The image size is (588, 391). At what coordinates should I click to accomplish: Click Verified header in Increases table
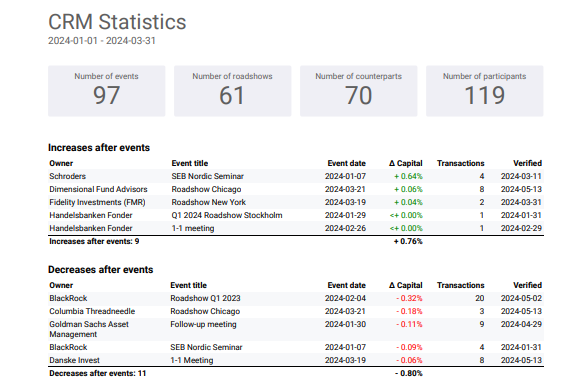click(x=528, y=163)
